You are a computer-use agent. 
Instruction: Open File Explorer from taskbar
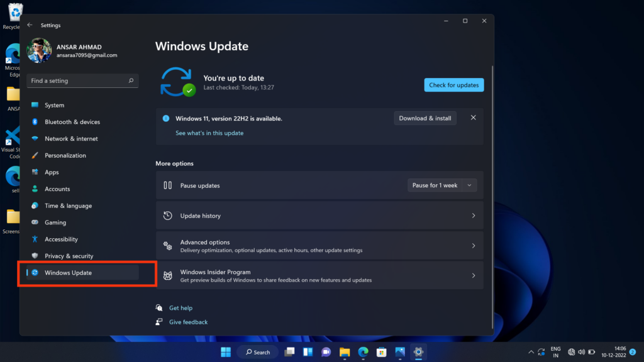pos(345,352)
